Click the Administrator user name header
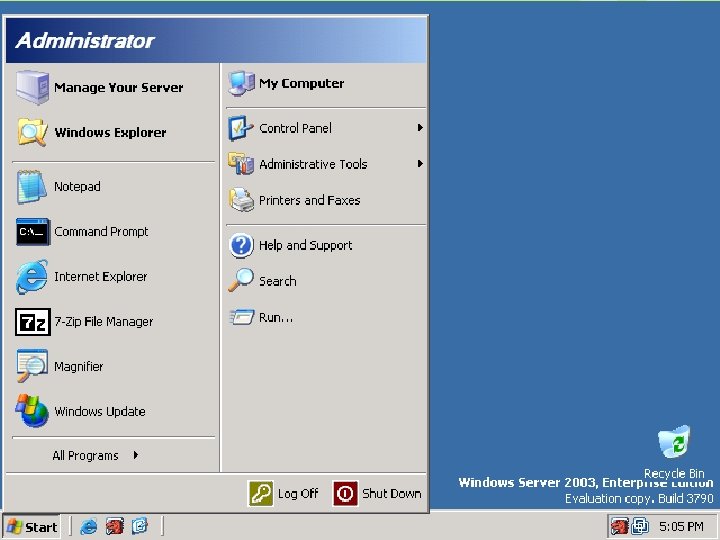The width and height of the screenshot is (720, 540). (85, 41)
